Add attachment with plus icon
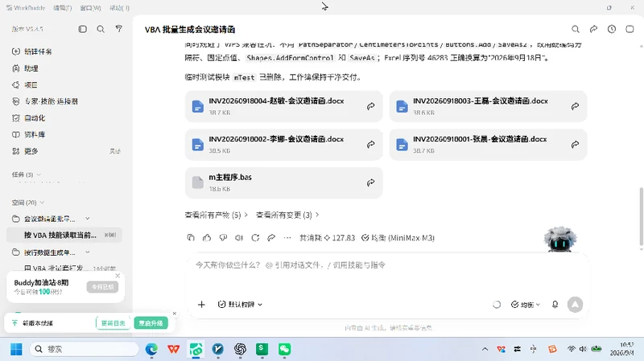 click(x=201, y=305)
